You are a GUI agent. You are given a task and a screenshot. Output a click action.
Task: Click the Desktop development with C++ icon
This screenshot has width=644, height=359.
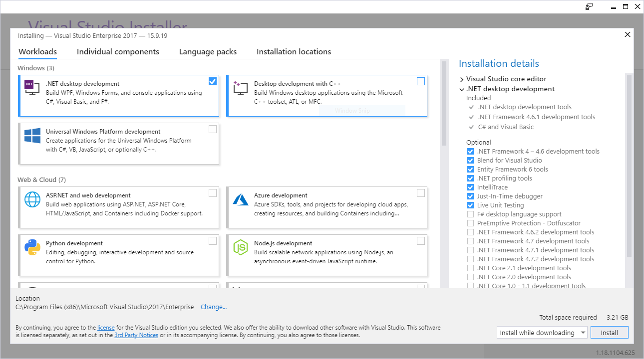(240, 88)
